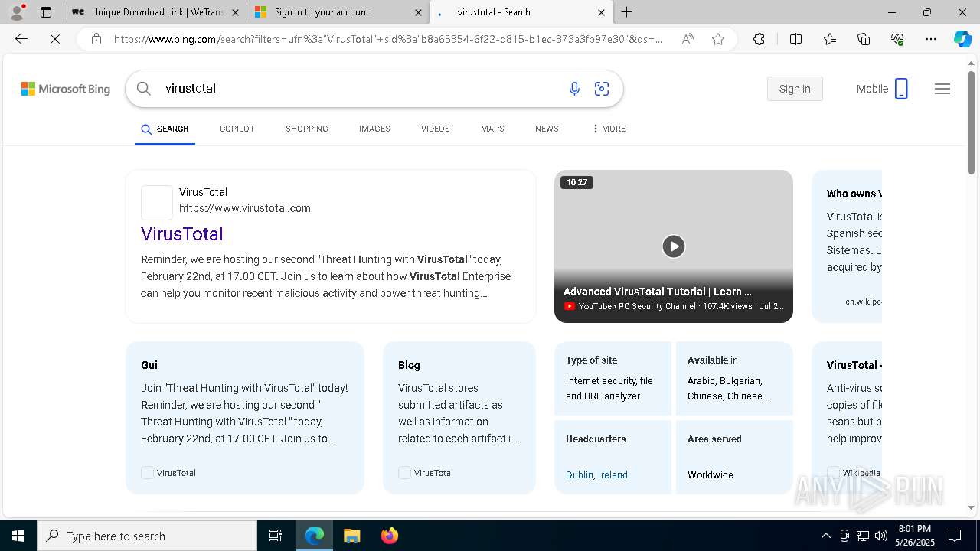This screenshot has width=980, height=551.
Task: Open File Explorer from taskbar
Action: point(351,536)
